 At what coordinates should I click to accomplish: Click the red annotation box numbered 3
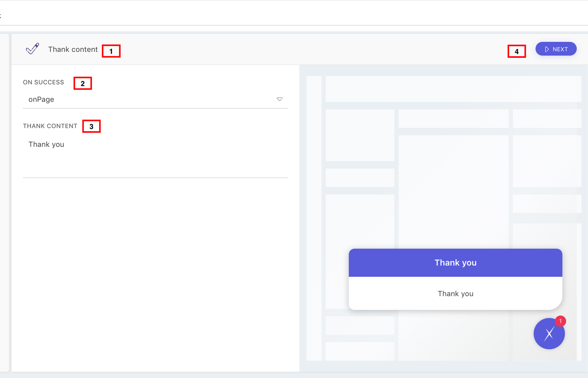[91, 126]
